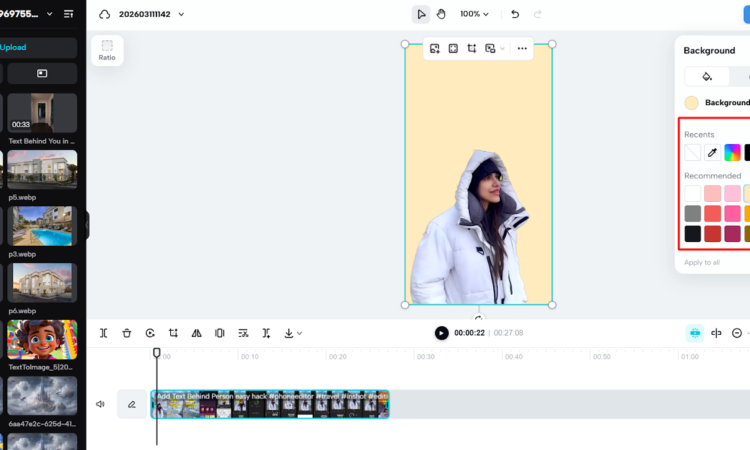Pick a color with the eyedropper tool
750x450 pixels.
pyautogui.click(x=712, y=153)
